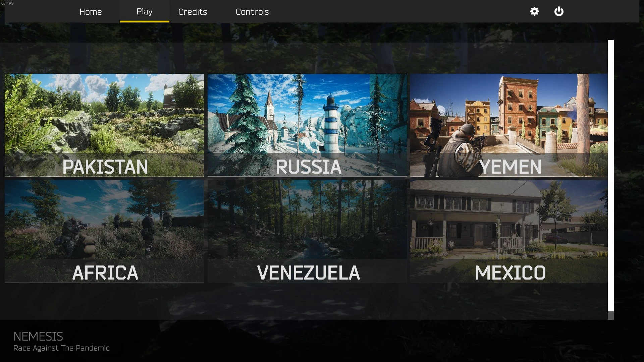Image resolution: width=644 pixels, height=362 pixels.
Task: Open the Credits menu item
Action: point(193,12)
